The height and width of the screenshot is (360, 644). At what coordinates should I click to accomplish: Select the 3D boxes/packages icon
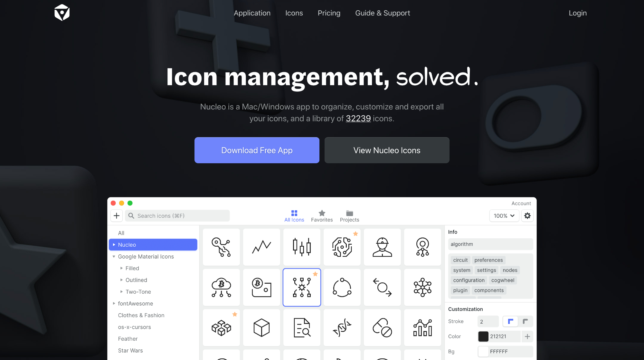click(221, 327)
